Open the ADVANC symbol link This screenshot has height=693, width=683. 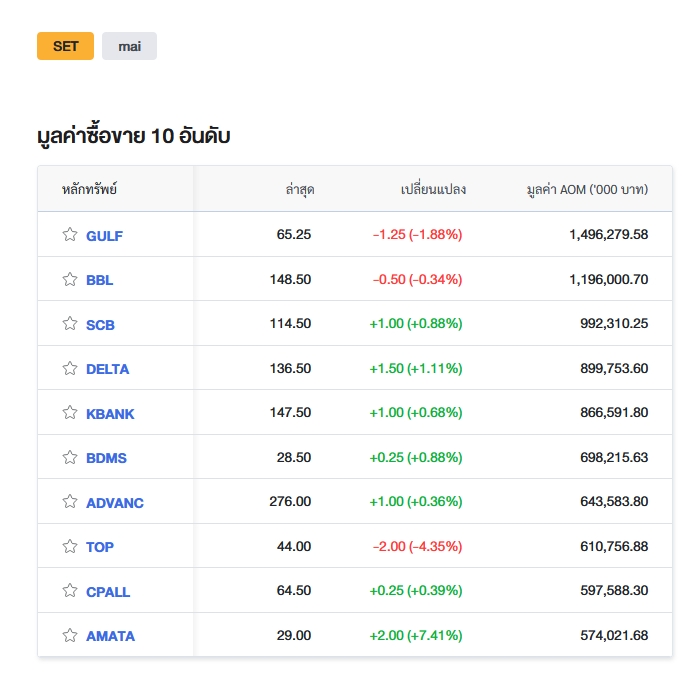tap(115, 503)
